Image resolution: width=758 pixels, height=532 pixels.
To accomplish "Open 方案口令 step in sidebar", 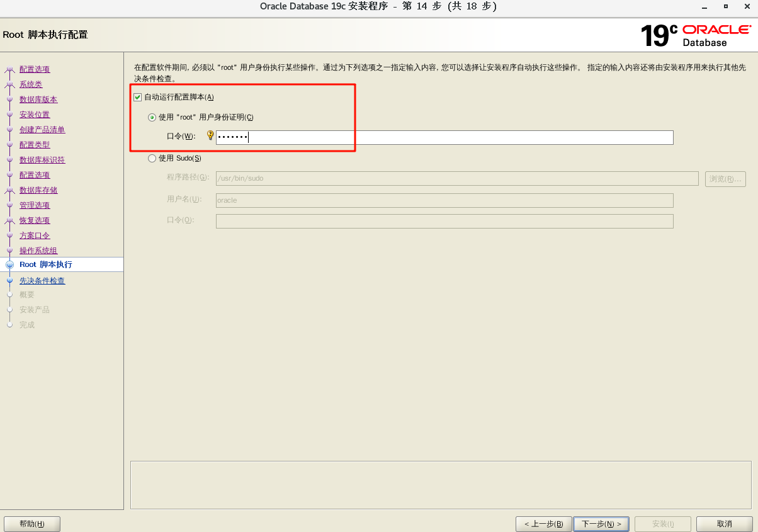I will click(x=34, y=235).
